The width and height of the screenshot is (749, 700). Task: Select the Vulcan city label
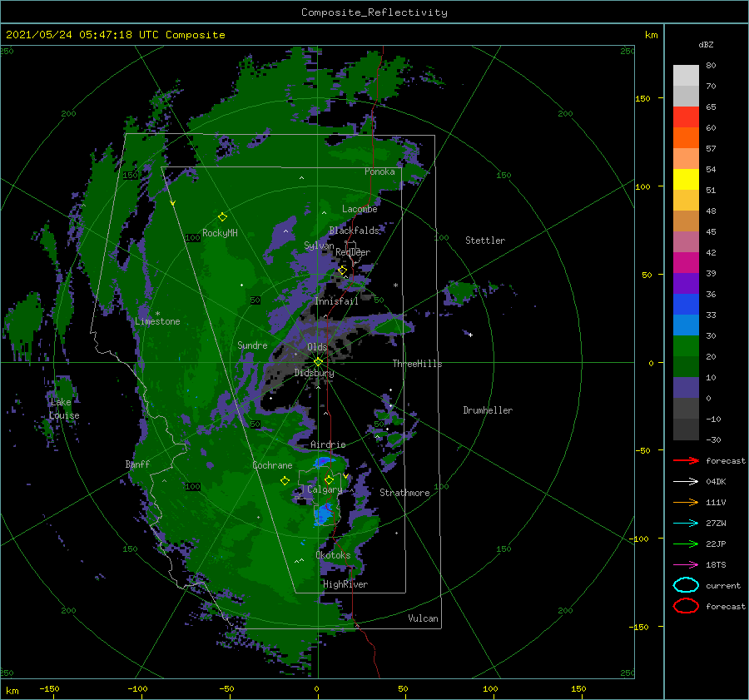(424, 618)
